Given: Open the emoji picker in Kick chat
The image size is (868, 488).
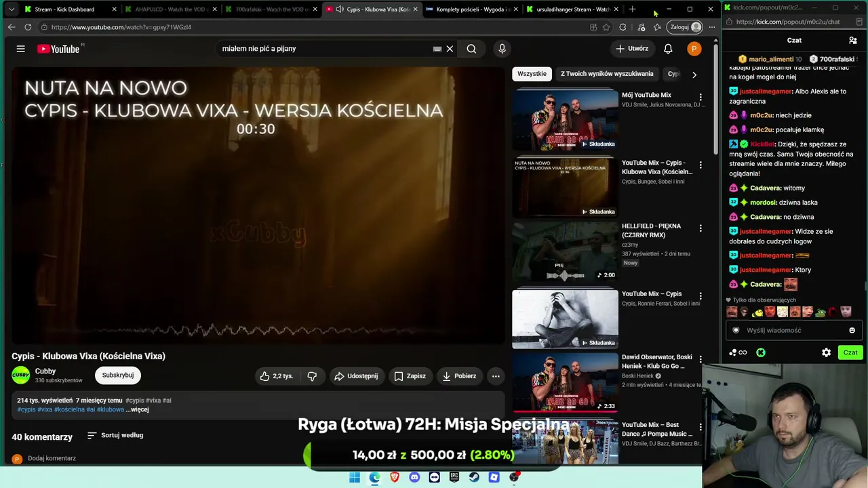Looking at the screenshot, I should [x=852, y=330].
